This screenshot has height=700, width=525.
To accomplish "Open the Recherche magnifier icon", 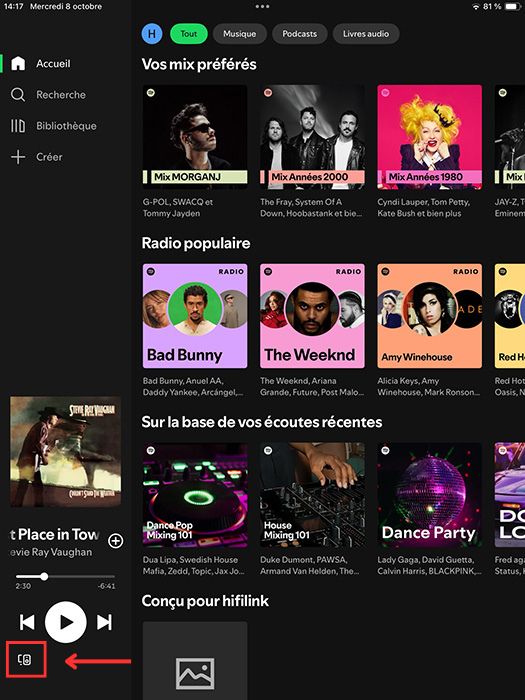I will click(18, 95).
